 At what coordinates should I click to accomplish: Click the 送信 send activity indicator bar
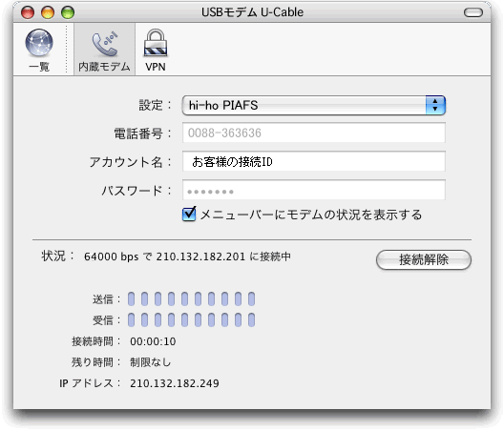click(191, 299)
